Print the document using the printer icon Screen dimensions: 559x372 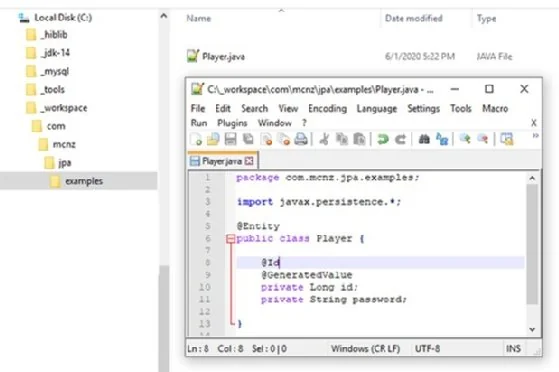pyautogui.click(x=301, y=139)
